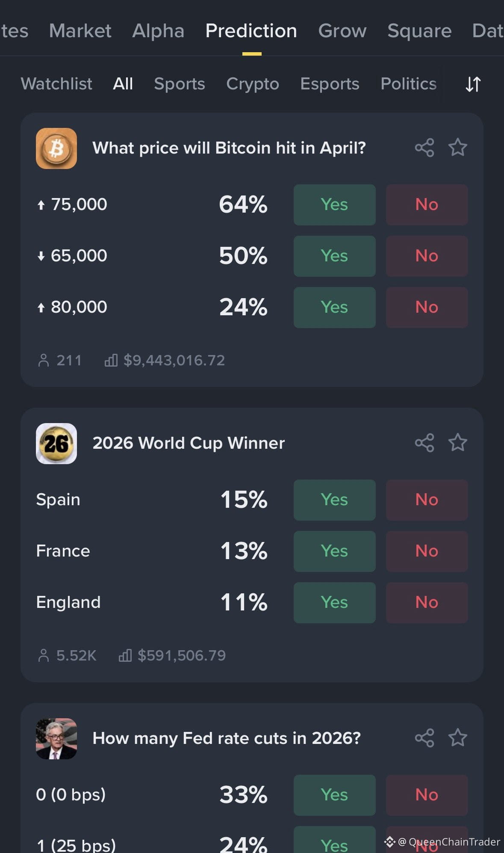This screenshot has width=504, height=853.
Task: Share the Bitcoin April price market
Action: [x=424, y=148]
